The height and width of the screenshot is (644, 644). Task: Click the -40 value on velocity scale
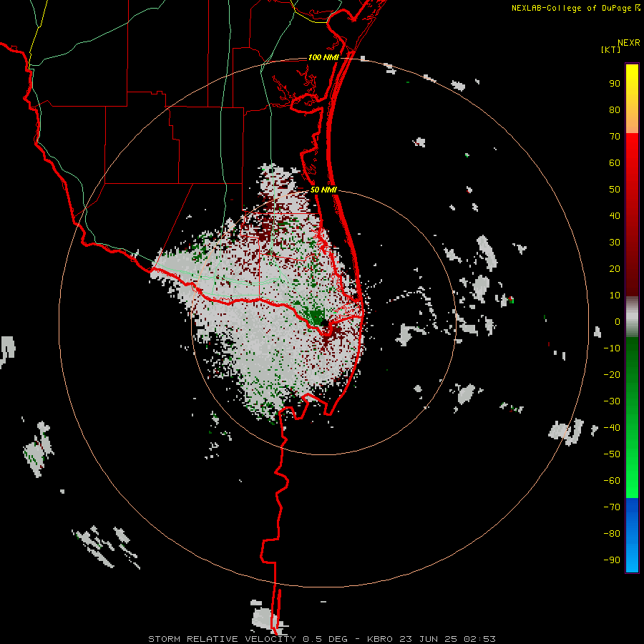(612, 428)
